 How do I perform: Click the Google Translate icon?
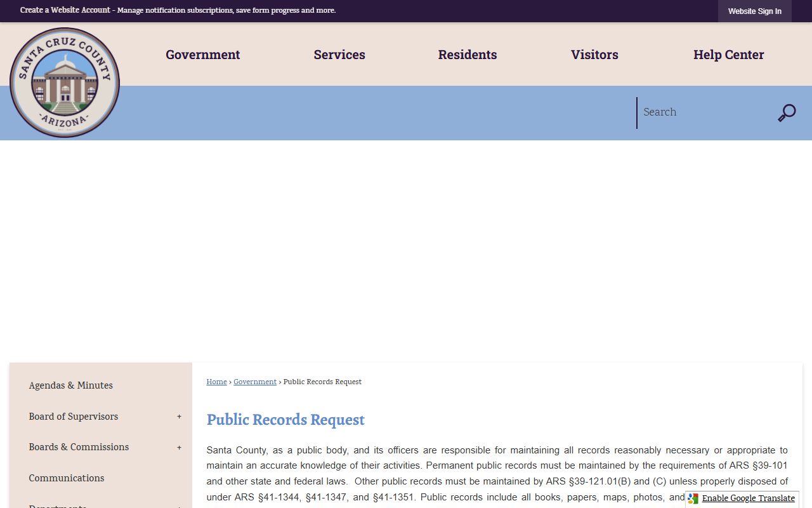tap(693, 498)
